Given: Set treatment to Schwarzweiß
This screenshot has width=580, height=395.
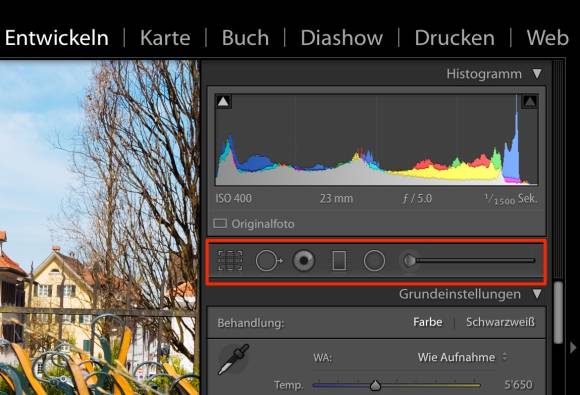Looking at the screenshot, I should click(500, 322).
